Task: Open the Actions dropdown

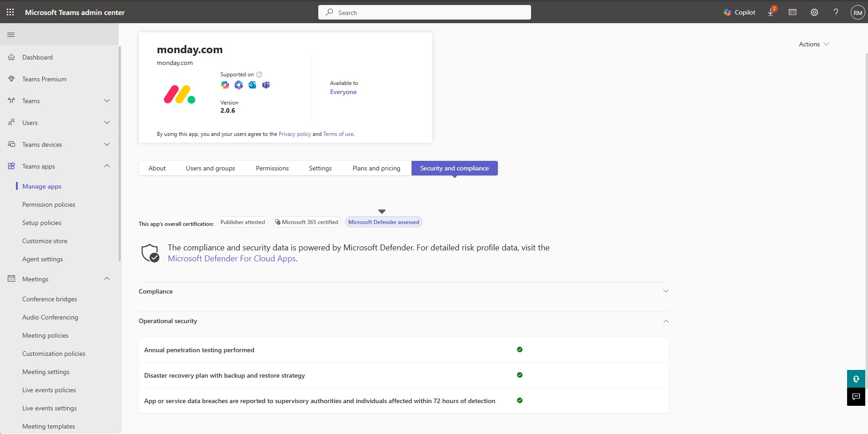Action: tap(813, 44)
